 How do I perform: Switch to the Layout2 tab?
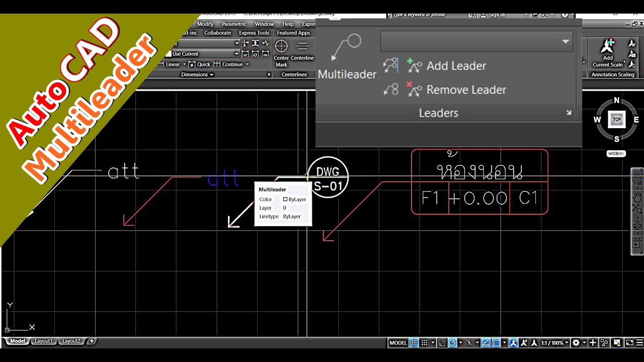71,341
